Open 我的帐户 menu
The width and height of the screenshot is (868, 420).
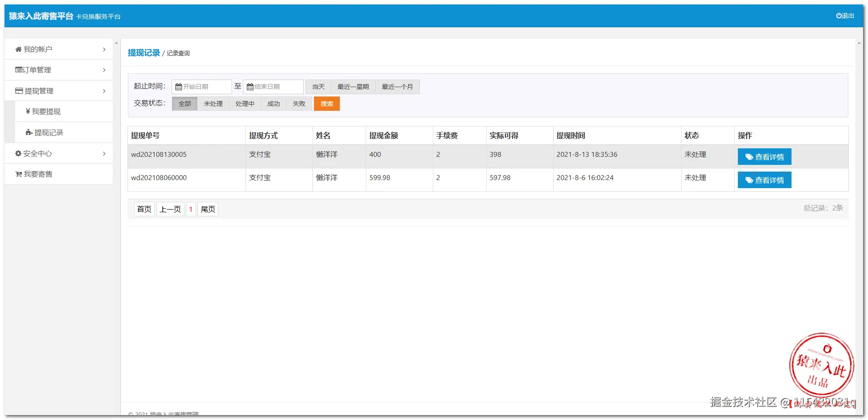coord(59,49)
